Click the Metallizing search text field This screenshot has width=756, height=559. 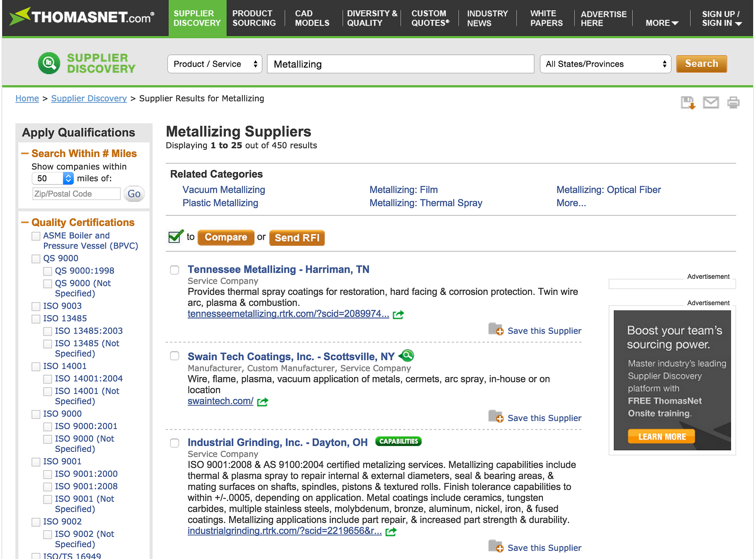pos(401,64)
